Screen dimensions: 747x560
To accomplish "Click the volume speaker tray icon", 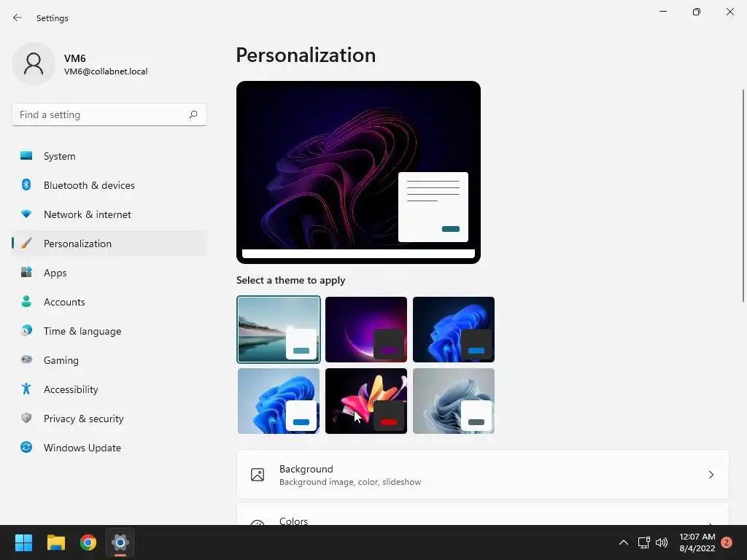I will [662, 542].
